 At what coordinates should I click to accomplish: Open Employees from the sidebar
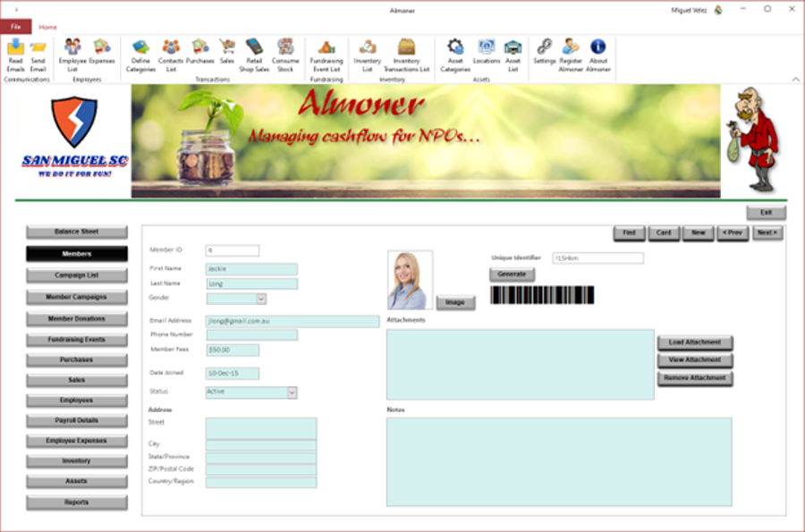point(77,401)
